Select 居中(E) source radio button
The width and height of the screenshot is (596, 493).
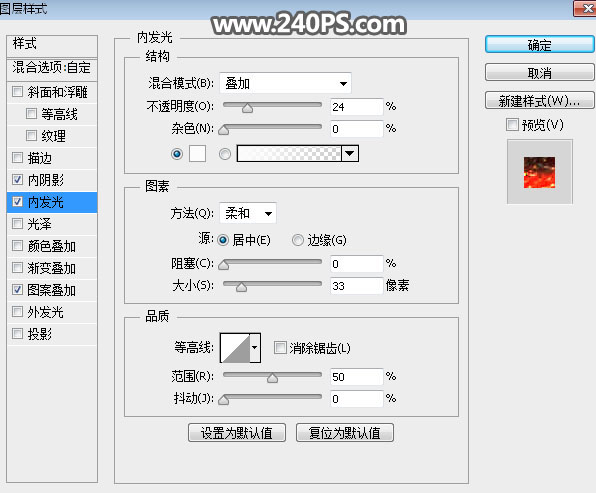pyautogui.click(x=223, y=240)
